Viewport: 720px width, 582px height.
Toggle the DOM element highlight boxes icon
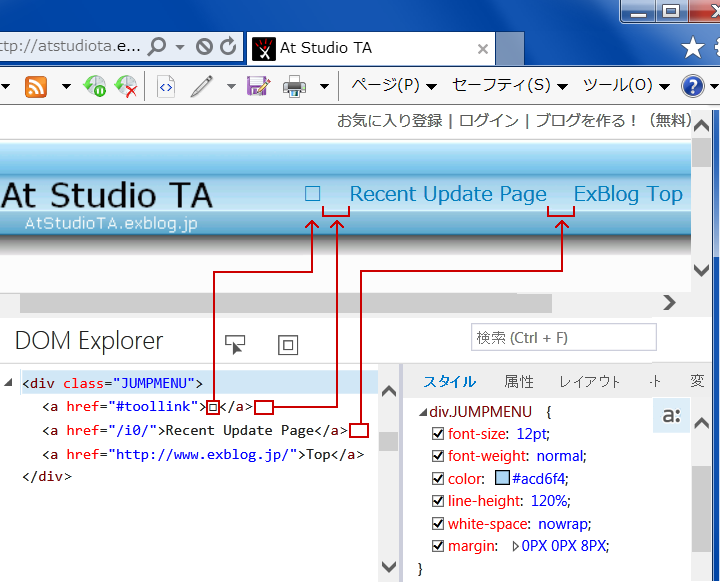[x=288, y=345]
